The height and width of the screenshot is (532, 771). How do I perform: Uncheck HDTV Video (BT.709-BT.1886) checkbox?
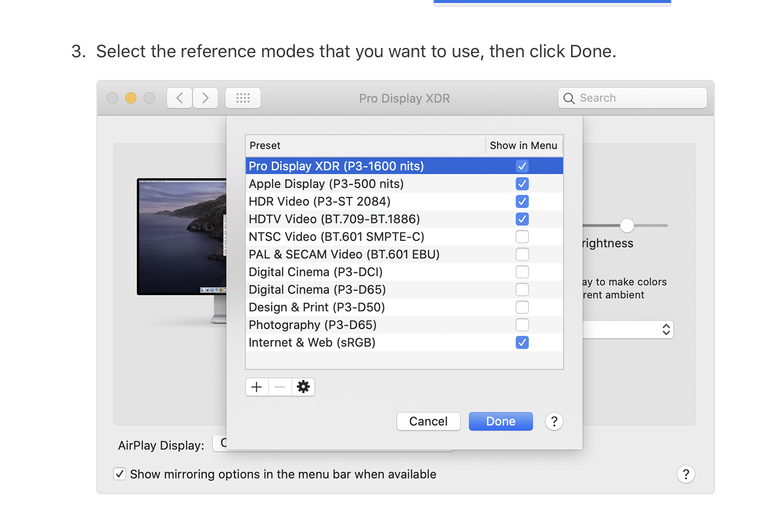click(522, 219)
